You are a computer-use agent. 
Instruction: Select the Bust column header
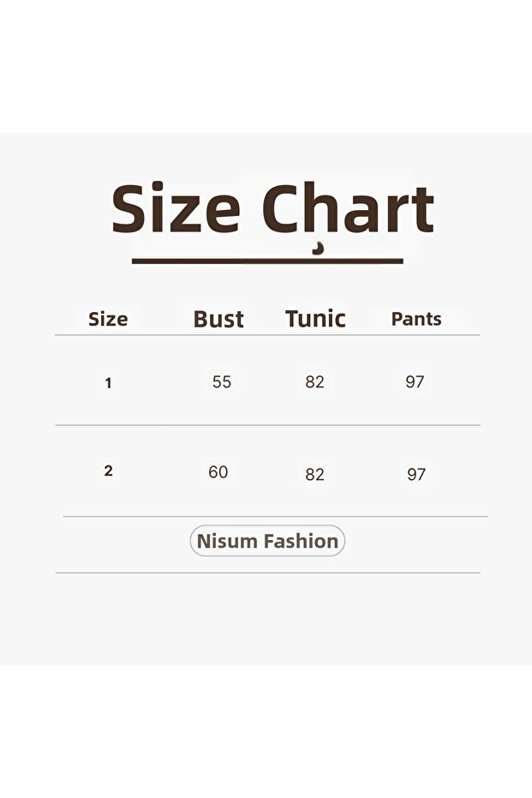coord(218,320)
